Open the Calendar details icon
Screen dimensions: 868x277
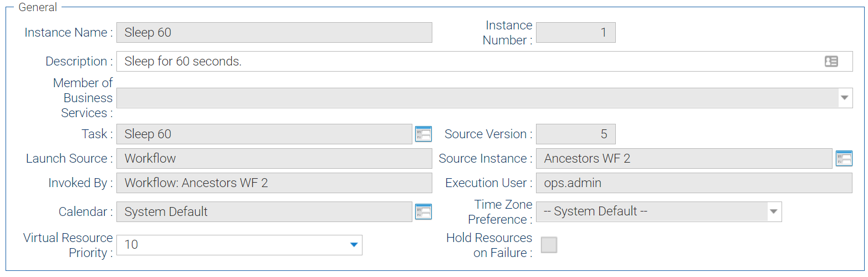pos(423,211)
